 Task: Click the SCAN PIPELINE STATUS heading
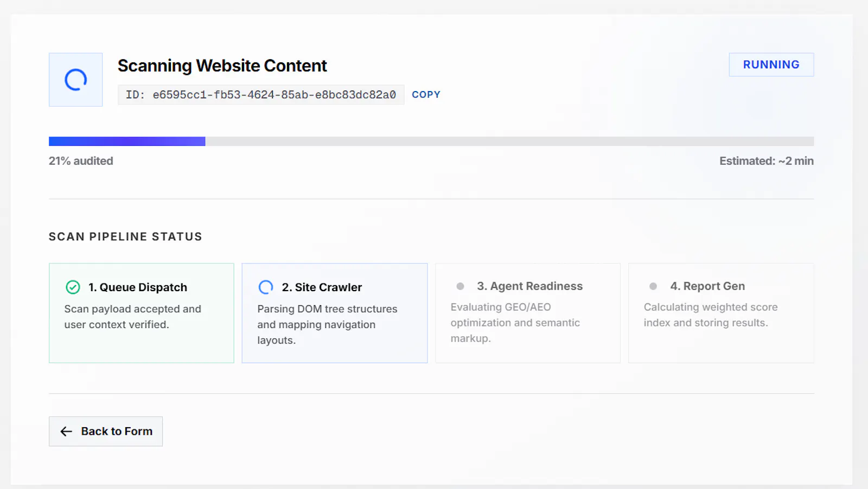click(125, 237)
